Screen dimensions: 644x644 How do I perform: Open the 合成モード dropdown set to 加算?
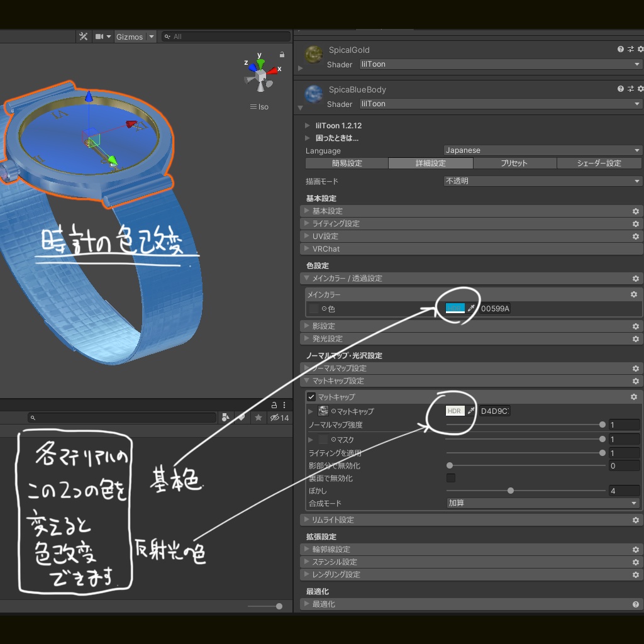541,502
